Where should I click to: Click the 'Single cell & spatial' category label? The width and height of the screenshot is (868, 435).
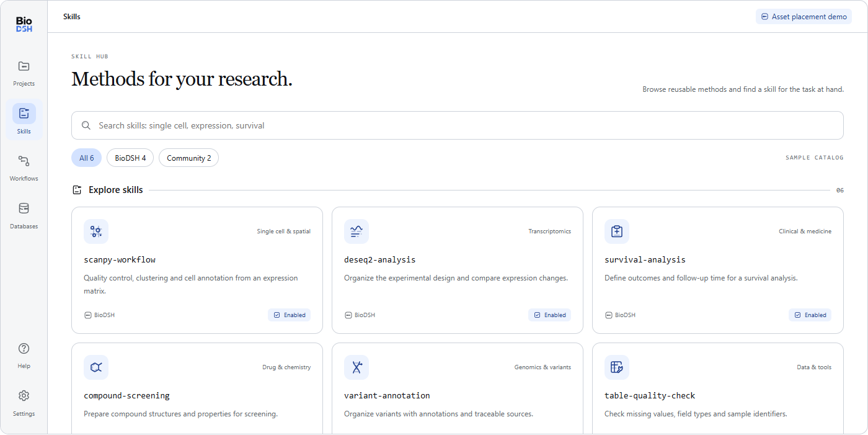coord(284,231)
